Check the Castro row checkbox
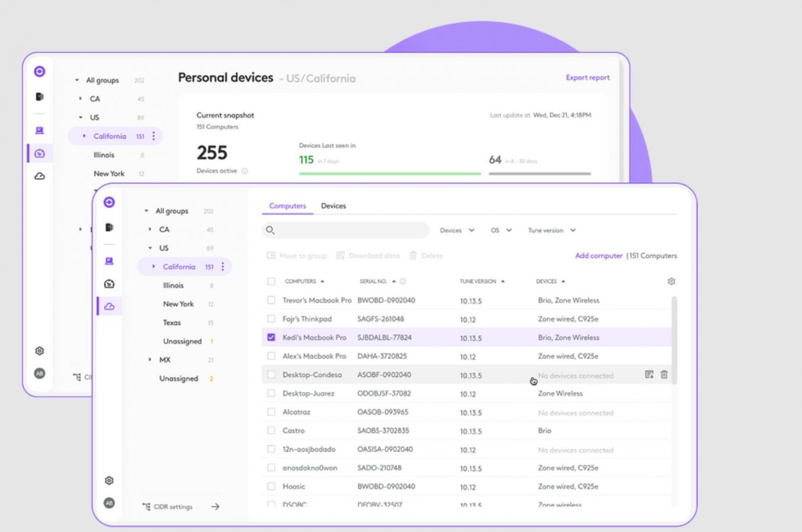Viewport: 802px width, 532px height. coord(271,430)
